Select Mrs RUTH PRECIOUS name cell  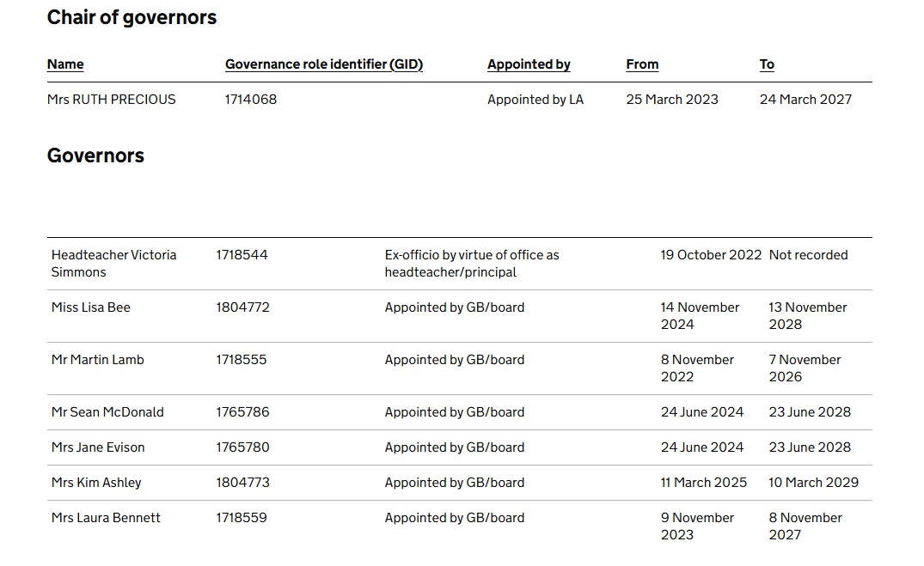pyautogui.click(x=111, y=100)
